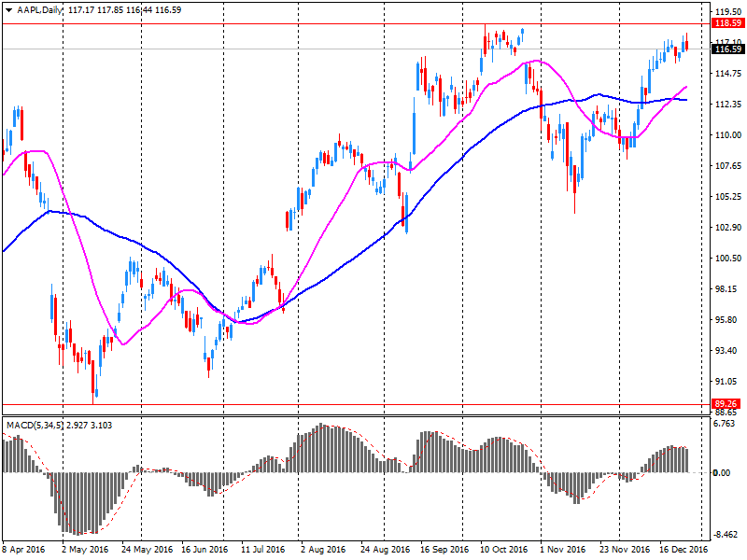
Task: Click the -8.462 MACD scale value
Action: pos(726,535)
